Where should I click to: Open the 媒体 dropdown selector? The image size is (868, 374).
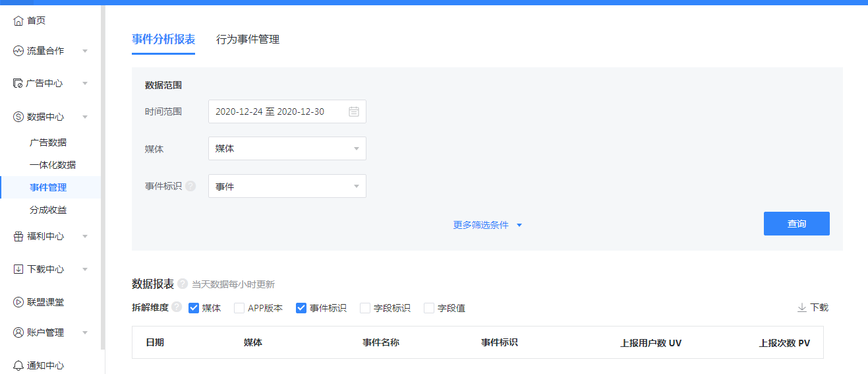click(x=287, y=148)
